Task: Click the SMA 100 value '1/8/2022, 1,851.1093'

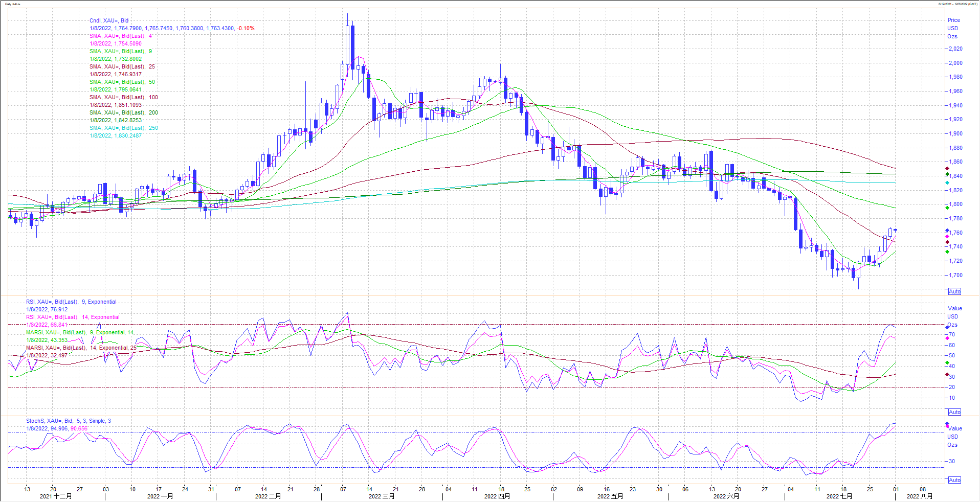Action: [116, 105]
